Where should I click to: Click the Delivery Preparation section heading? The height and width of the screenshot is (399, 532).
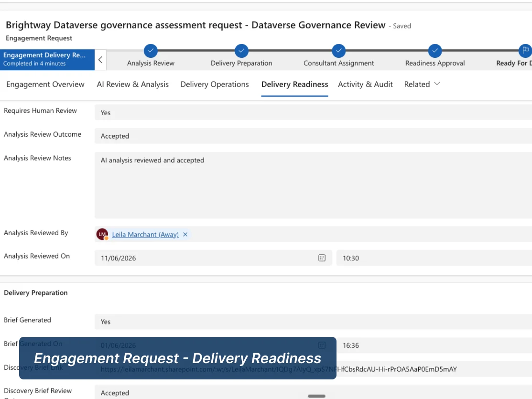click(36, 293)
